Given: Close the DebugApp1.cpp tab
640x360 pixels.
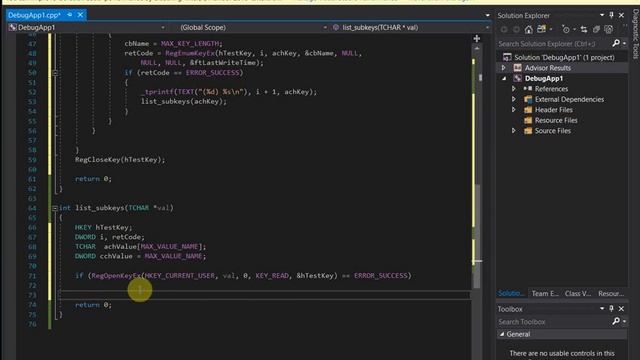Looking at the screenshot, I should [x=80, y=15].
